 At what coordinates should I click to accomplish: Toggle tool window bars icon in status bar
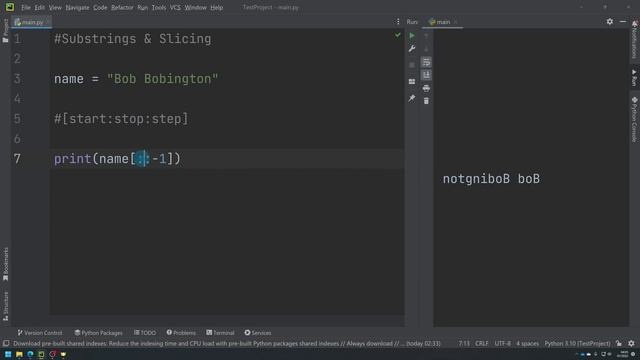tap(6, 343)
